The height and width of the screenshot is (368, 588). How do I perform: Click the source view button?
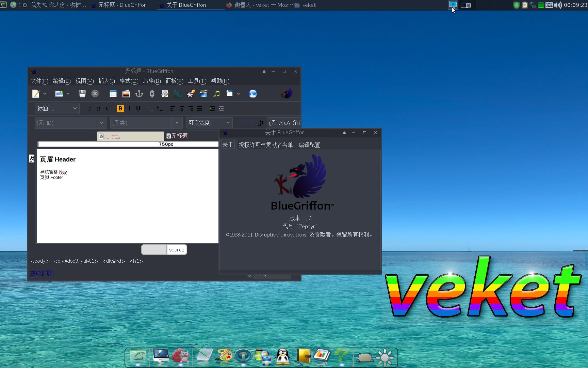[177, 250]
